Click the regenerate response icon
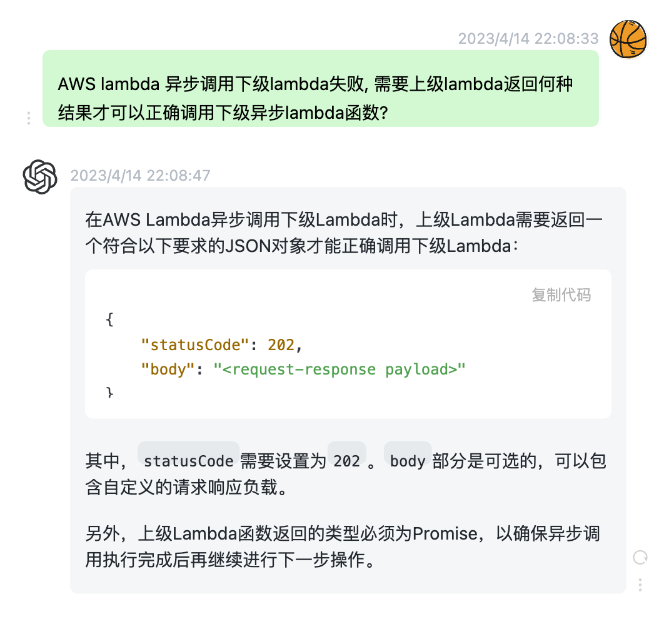 tap(640, 556)
